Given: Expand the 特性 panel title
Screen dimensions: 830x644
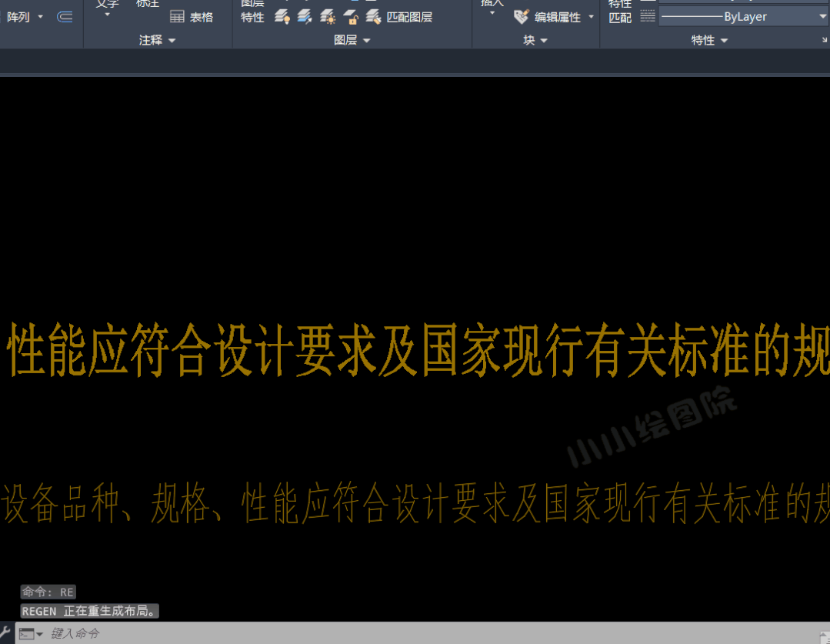Looking at the screenshot, I should 709,40.
